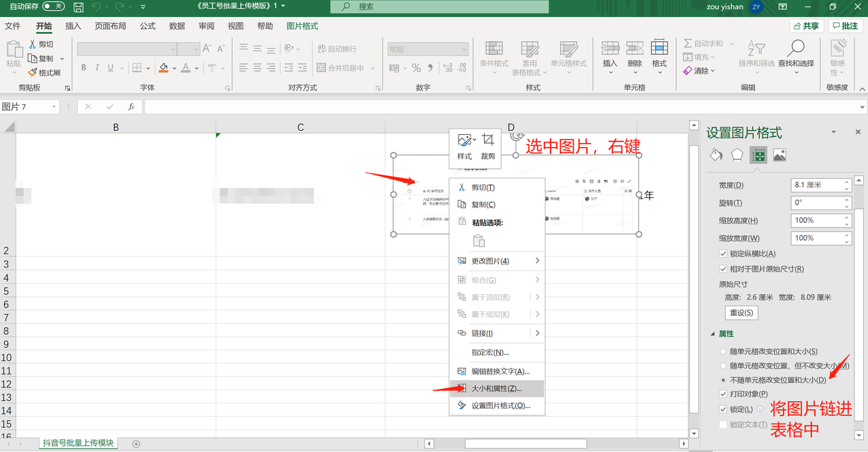Toggle the AutoSave (自动保存) switch
This screenshot has width=868, height=452.
(x=54, y=6)
